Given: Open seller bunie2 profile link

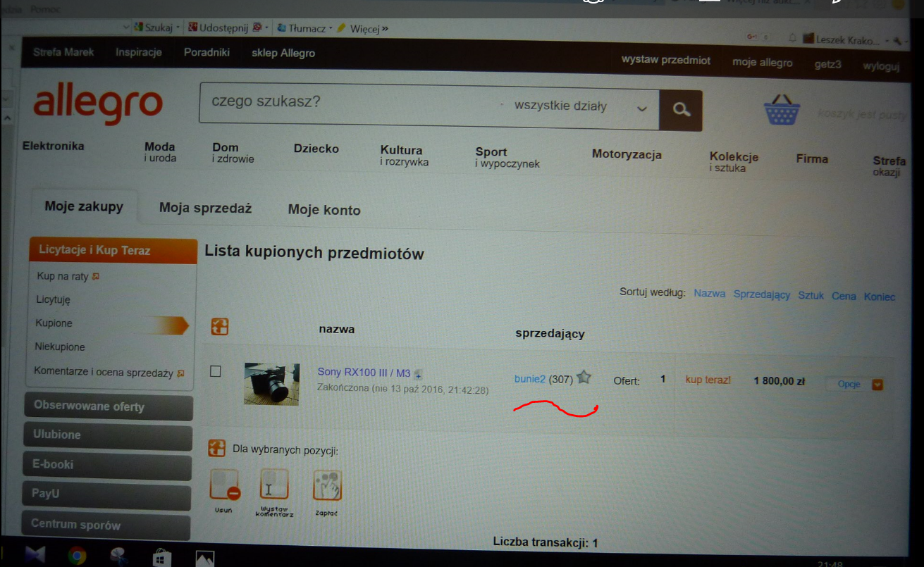Looking at the screenshot, I should (x=530, y=378).
